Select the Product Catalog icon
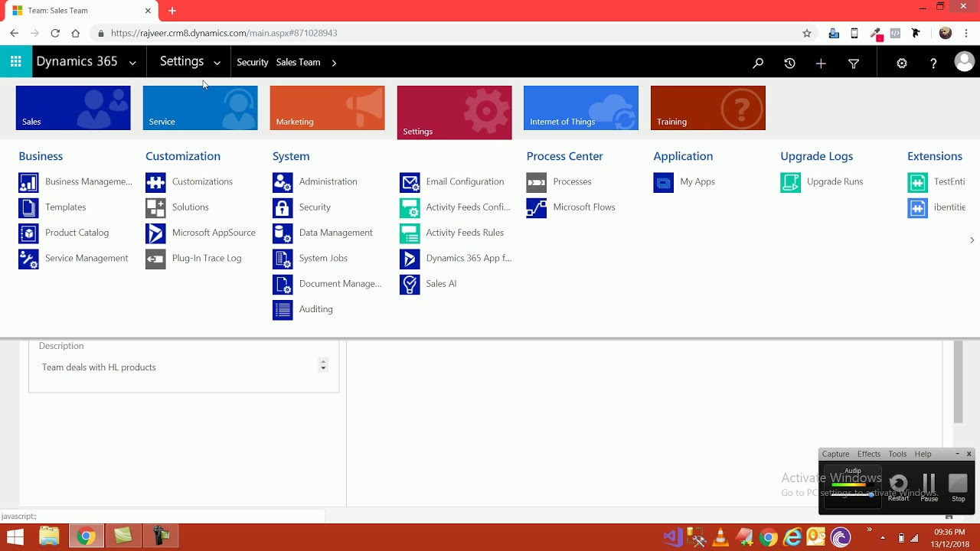Image resolution: width=980 pixels, height=551 pixels. [x=28, y=233]
